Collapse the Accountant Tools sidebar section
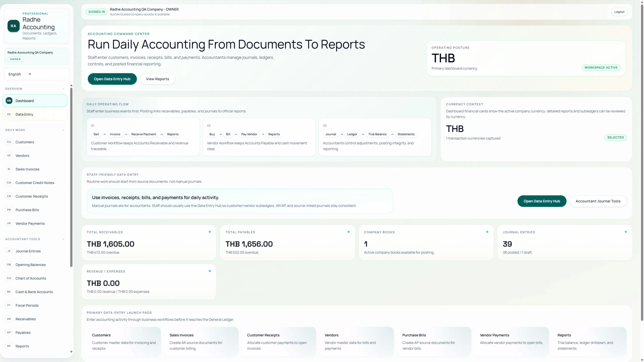644x362 pixels. click(63, 239)
